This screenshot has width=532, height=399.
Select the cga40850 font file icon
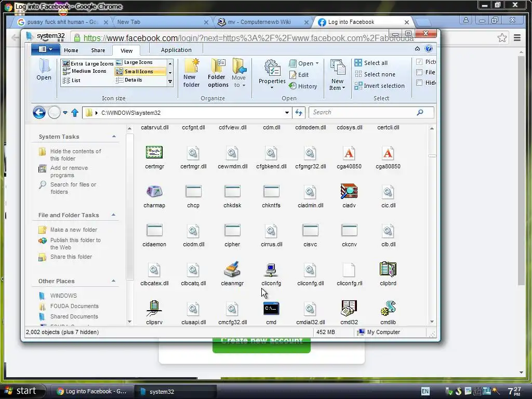(x=349, y=153)
